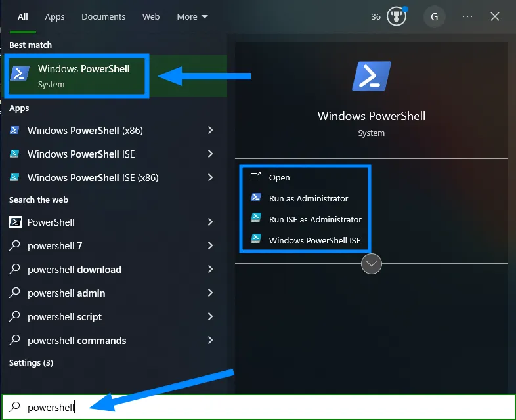Click search icon beside powershell admin
Viewport: 516px width, 420px height.
point(14,293)
